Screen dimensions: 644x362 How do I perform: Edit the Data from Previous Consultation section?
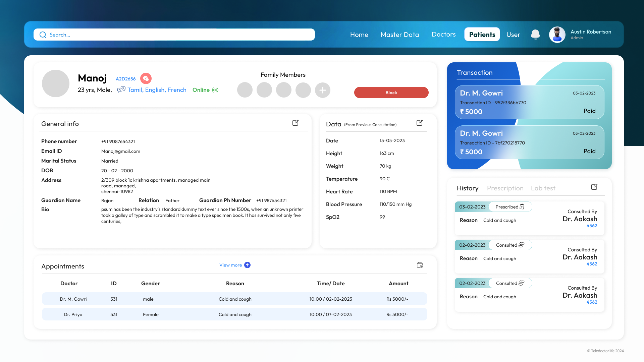(420, 123)
